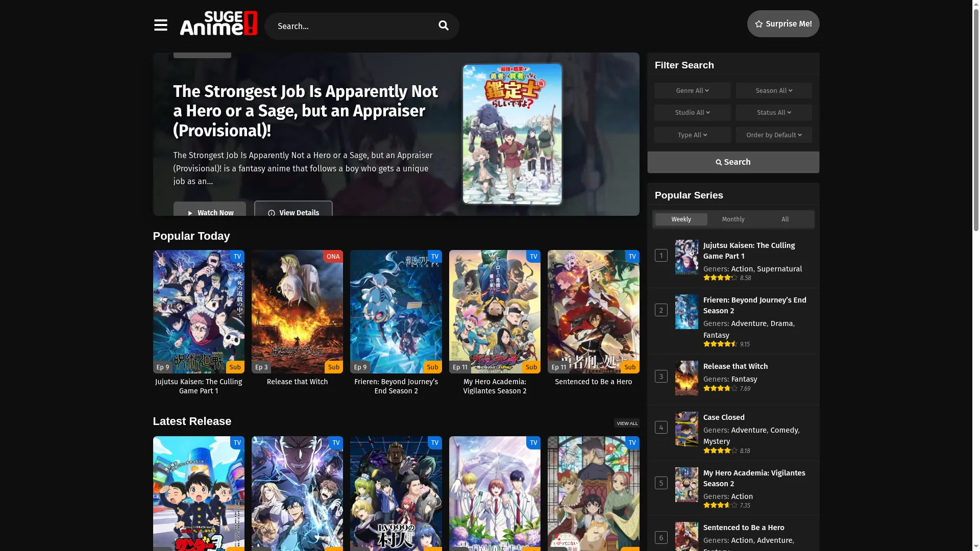Viewport: 980px width, 551px height.
Task: Open the featured Appraiser anime poster
Action: pos(512,134)
